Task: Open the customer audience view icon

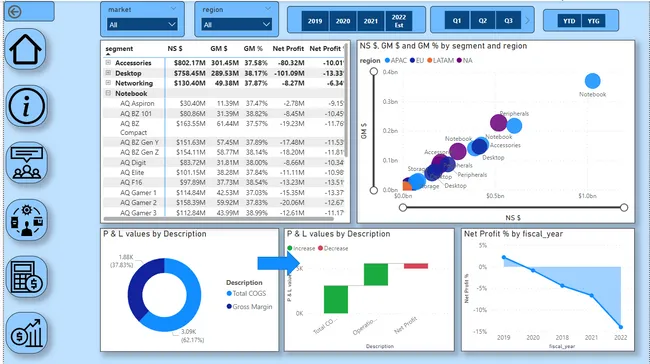Action: 27,163
